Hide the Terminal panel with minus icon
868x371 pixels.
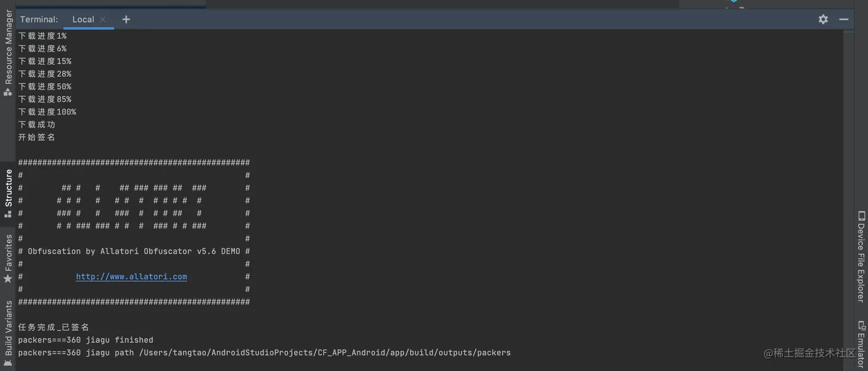click(843, 19)
